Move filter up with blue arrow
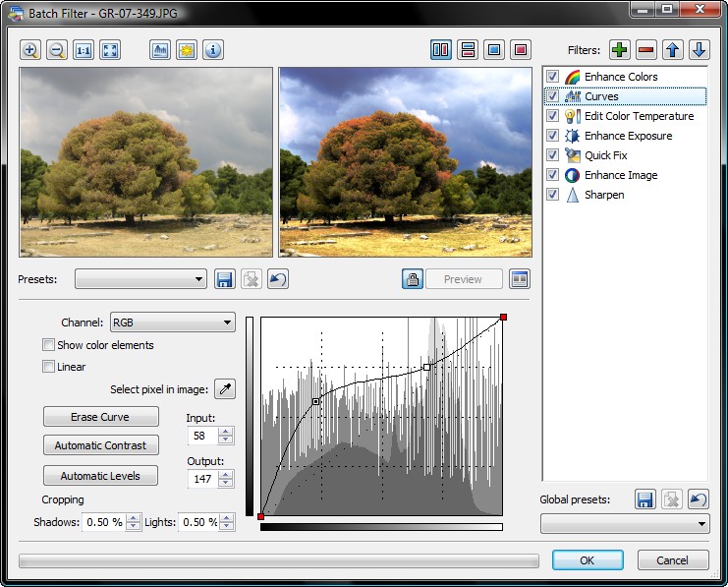The width and height of the screenshot is (728, 587). pyautogui.click(x=673, y=50)
